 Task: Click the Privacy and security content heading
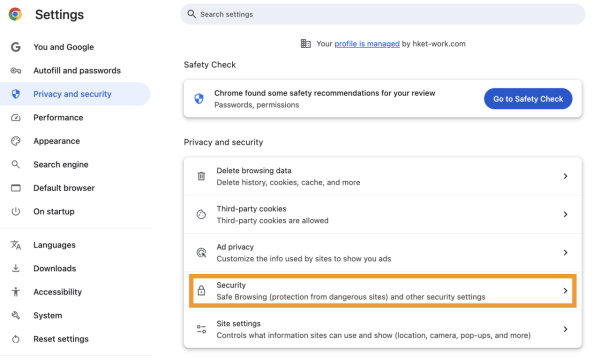[223, 142]
